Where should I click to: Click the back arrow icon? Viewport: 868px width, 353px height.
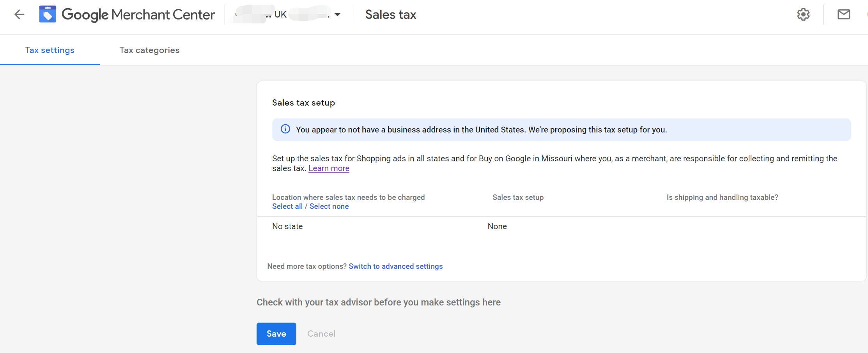coord(19,15)
